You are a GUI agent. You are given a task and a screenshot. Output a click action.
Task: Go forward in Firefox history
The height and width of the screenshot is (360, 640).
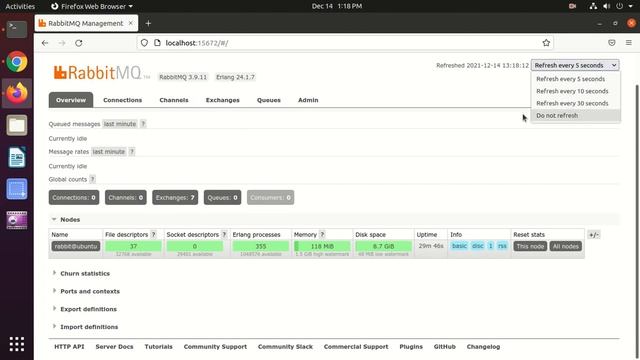(62, 43)
